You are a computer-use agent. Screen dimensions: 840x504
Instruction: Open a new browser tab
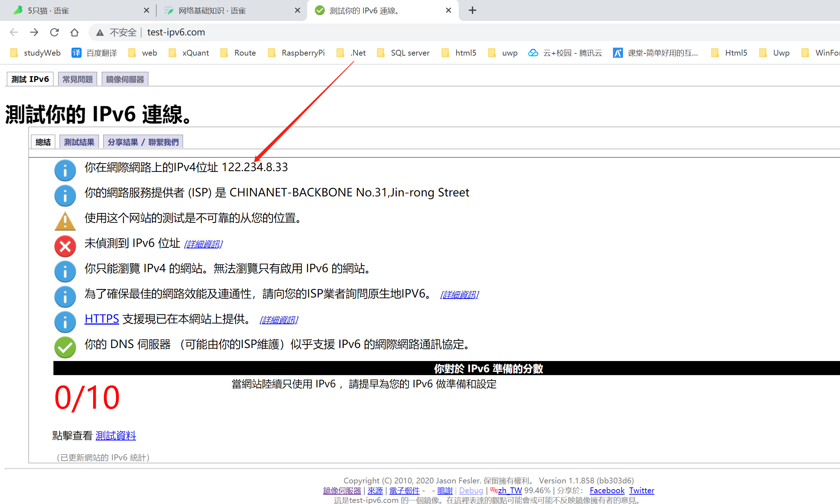(x=472, y=10)
